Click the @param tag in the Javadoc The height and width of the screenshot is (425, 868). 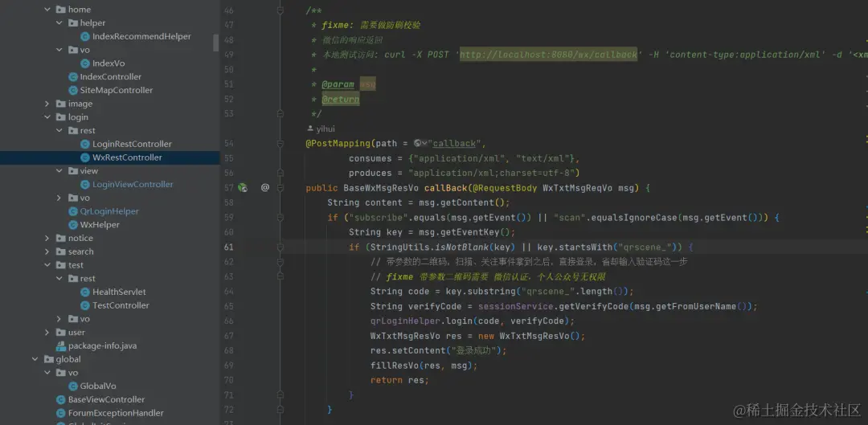(338, 84)
